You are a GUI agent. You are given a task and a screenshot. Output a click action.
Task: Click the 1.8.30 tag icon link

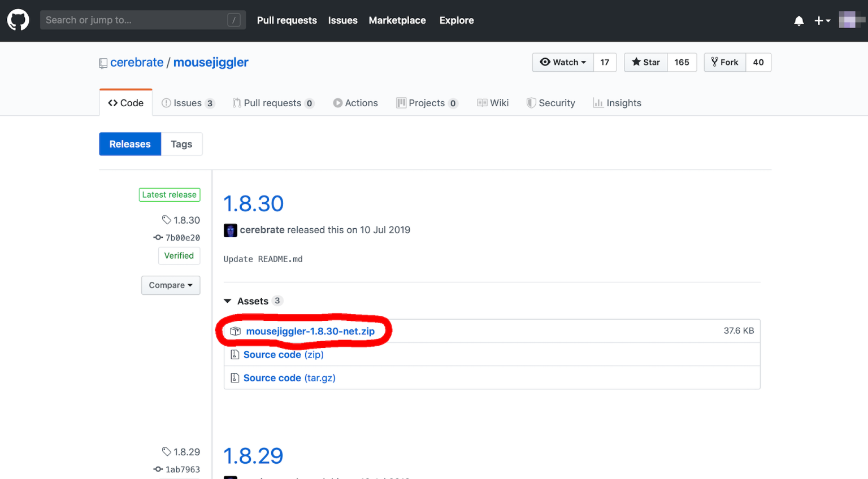181,220
